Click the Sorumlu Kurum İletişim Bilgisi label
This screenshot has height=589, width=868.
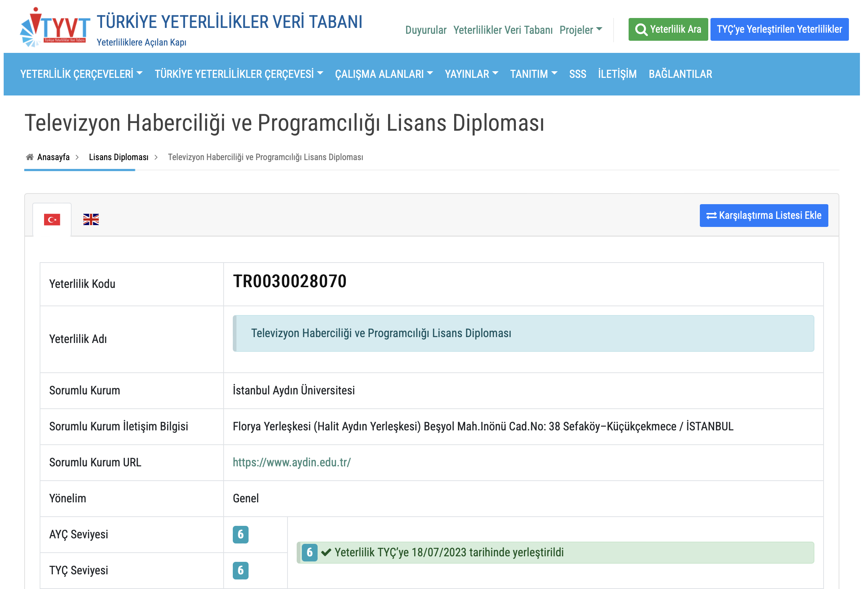click(x=119, y=427)
